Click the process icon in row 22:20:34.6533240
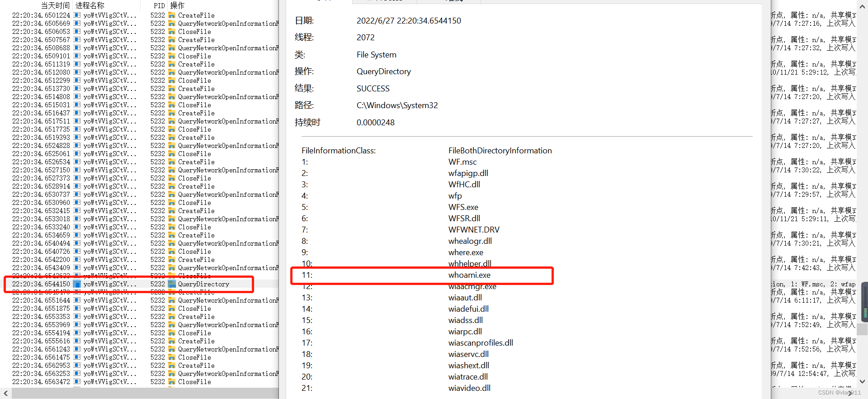Image resolution: width=868 pixels, height=399 pixels. [x=77, y=227]
